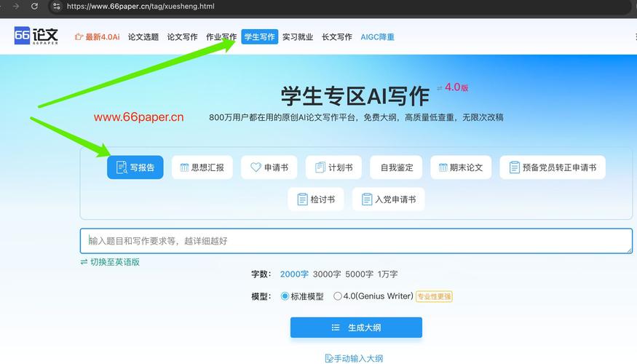This screenshot has width=637, height=364.
Task: Click the address bar URL
Action: [x=141, y=6]
